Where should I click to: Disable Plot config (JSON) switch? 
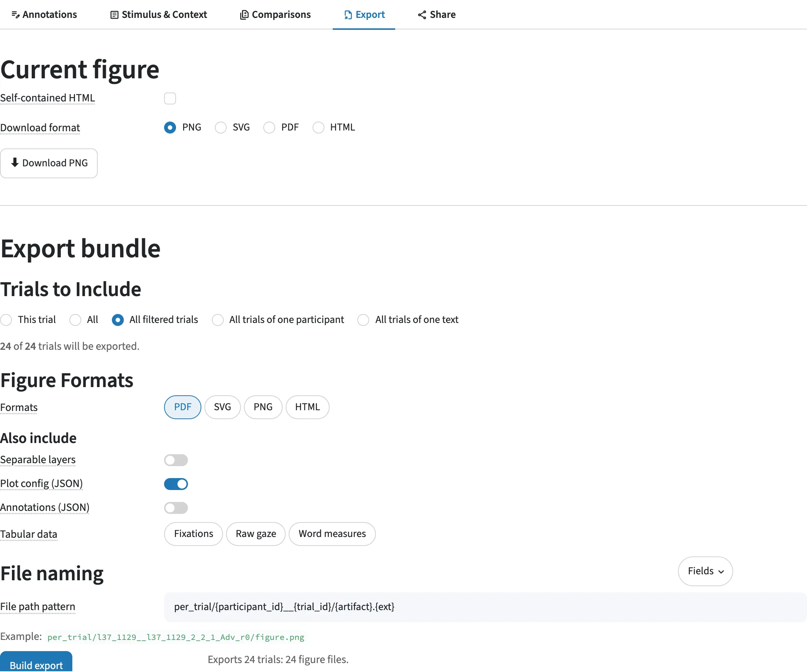pos(176,484)
